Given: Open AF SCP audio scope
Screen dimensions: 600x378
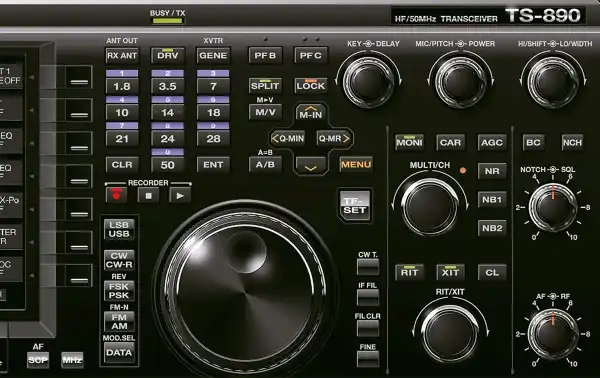Looking at the screenshot, I should (38, 360).
